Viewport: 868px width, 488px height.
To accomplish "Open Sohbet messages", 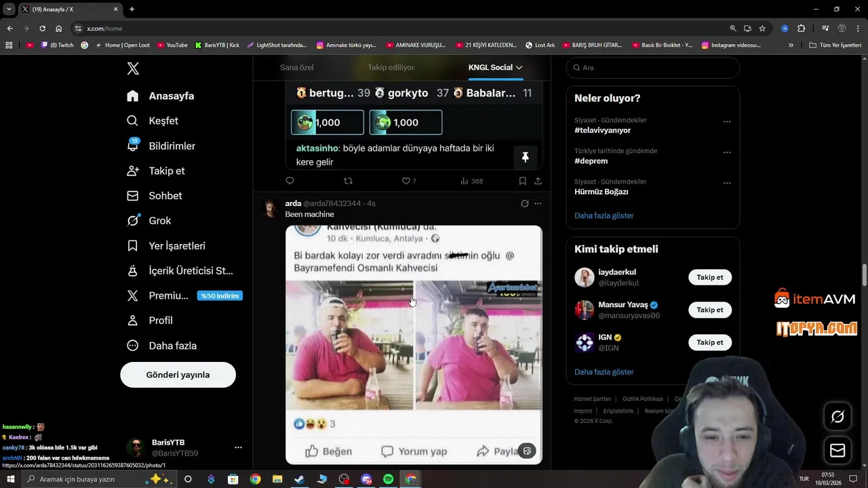I will (x=155, y=196).
